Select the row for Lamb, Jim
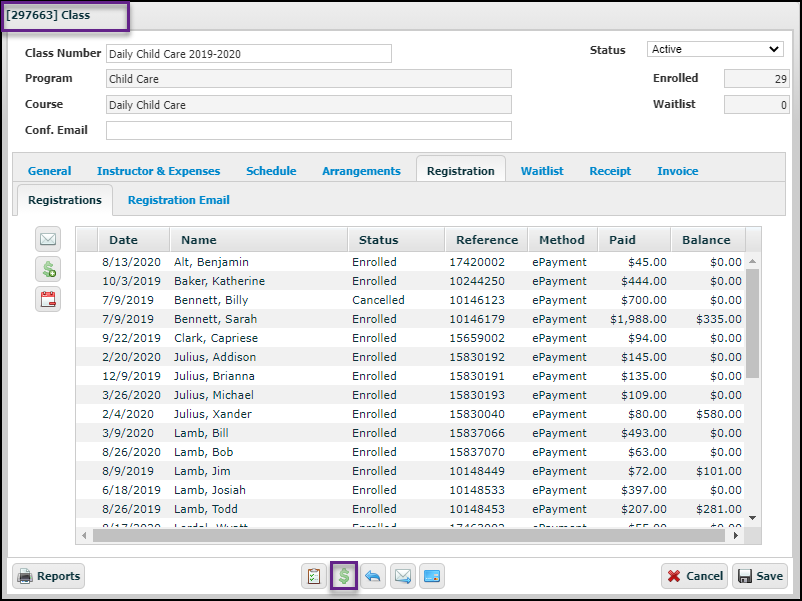 410,471
